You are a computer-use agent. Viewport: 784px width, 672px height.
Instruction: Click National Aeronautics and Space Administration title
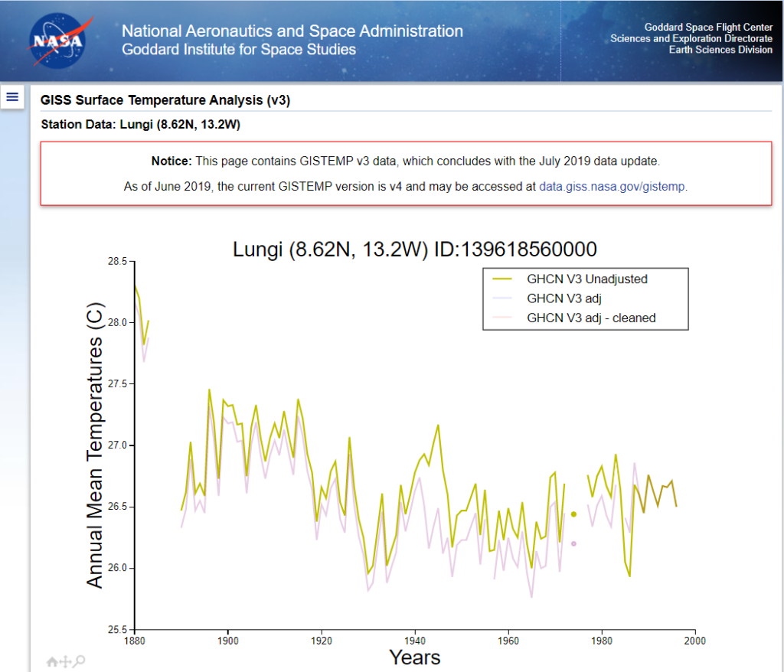292,31
